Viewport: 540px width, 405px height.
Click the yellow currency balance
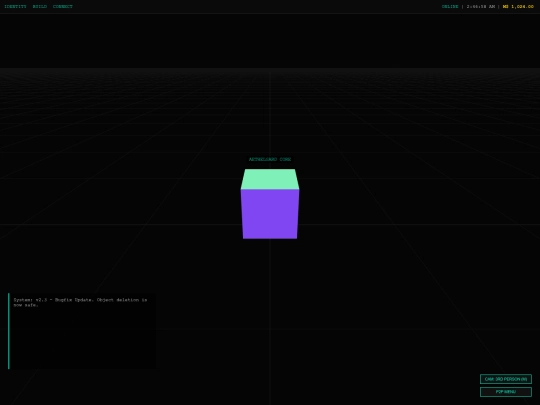tap(518, 7)
